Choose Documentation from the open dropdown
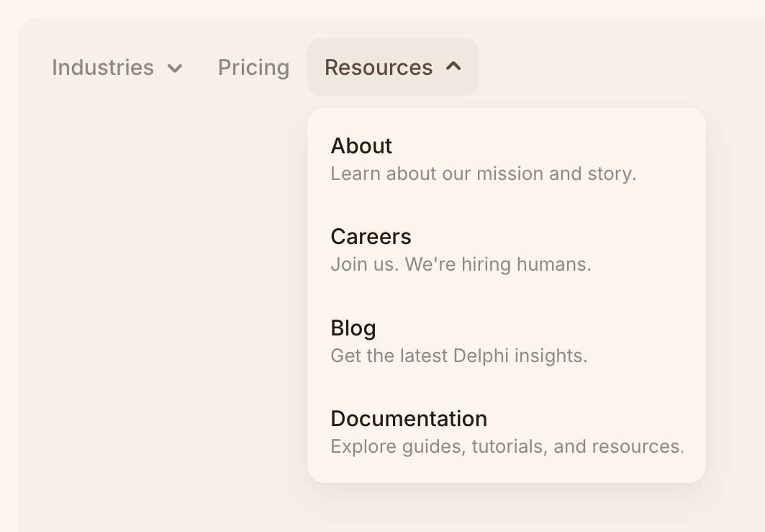Image resolution: width=765 pixels, height=532 pixels. pos(409,419)
